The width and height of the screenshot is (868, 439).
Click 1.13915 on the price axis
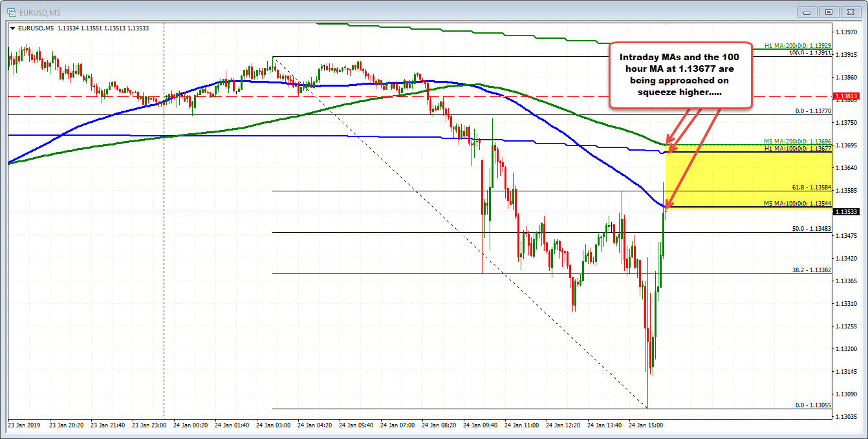[847, 54]
